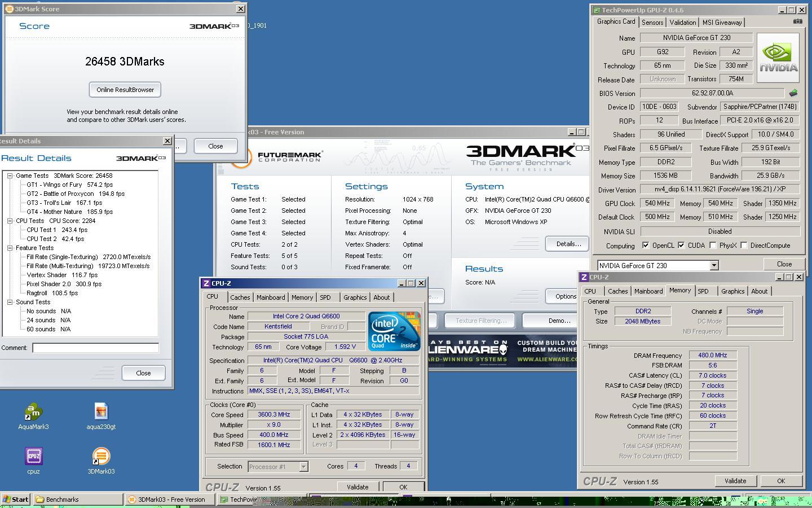Launch the cpuz desktop icon
This screenshot has height=508, width=812.
pyautogui.click(x=33, y=461)
